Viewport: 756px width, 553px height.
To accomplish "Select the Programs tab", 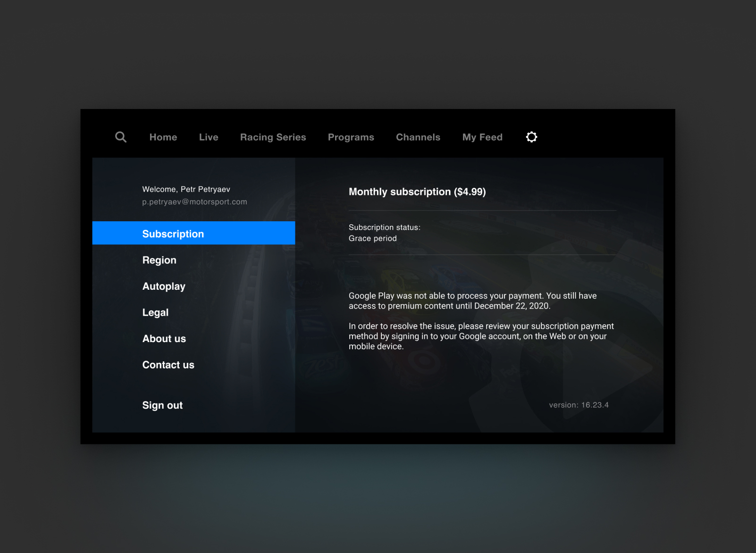I will coord(351,137).
